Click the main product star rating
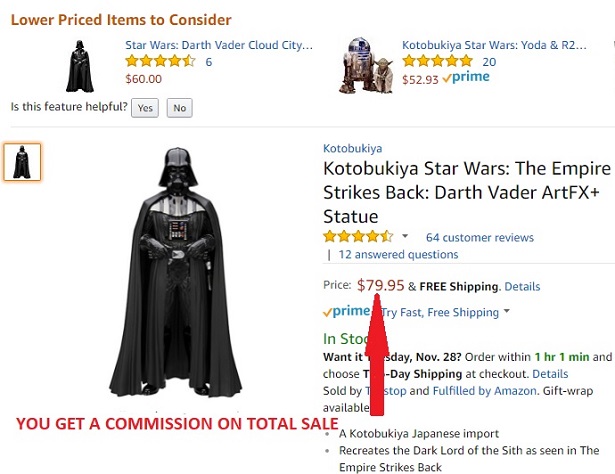The width and height of the screenshot is (615, 474). [358, 236]
